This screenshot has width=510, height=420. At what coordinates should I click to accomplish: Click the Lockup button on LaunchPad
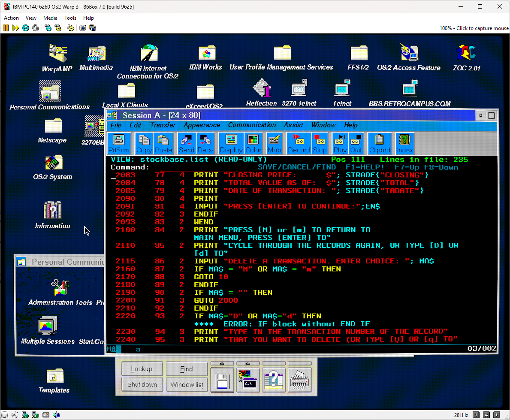point(142,369)
